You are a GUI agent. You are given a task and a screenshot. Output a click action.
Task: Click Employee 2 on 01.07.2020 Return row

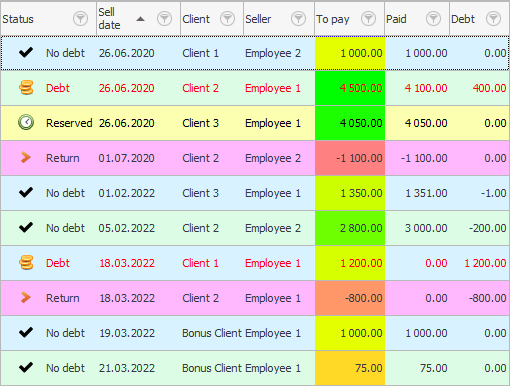[273, 158]
